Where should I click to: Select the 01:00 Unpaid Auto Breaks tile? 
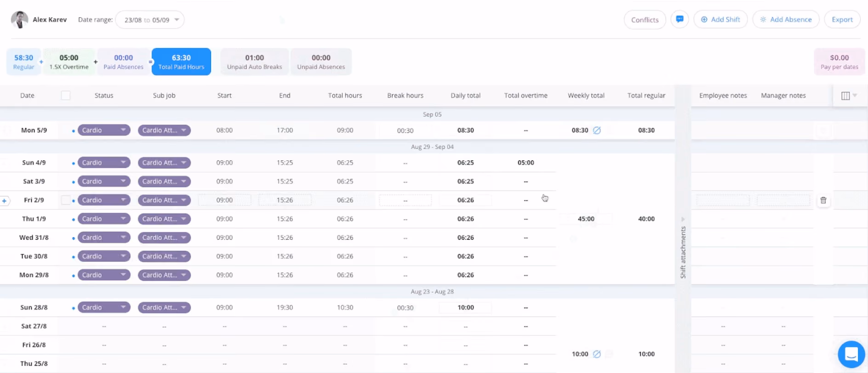[254, 62]
